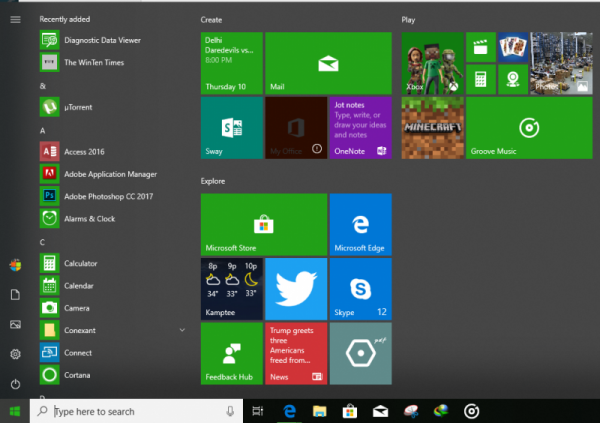
Task: Launch the Feedback Hub tile
Action: [x=231, y=353]
